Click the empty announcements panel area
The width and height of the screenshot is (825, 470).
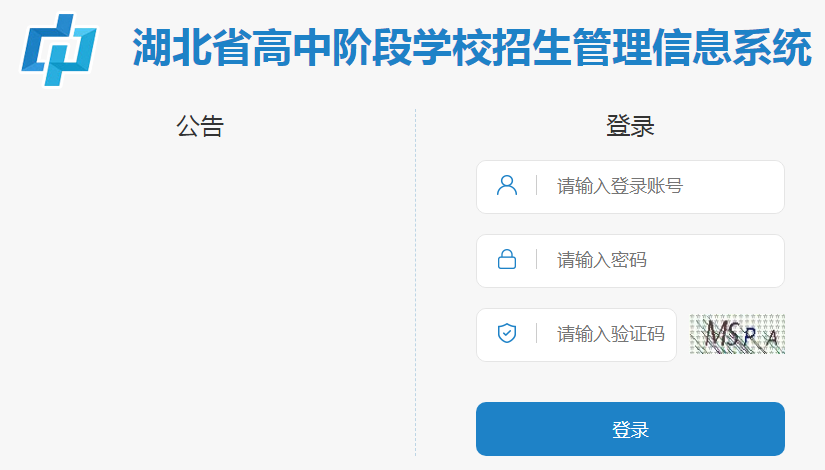pos(200,300)
